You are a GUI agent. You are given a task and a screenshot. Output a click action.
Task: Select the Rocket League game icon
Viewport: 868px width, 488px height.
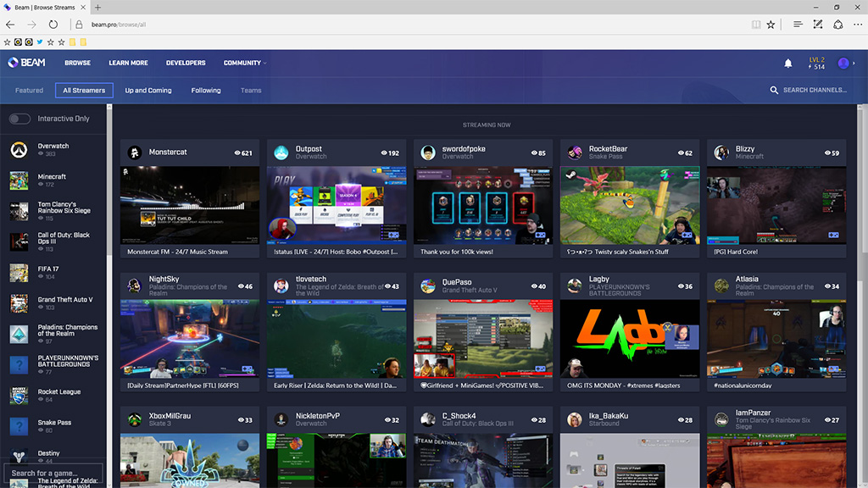point(19,395)
